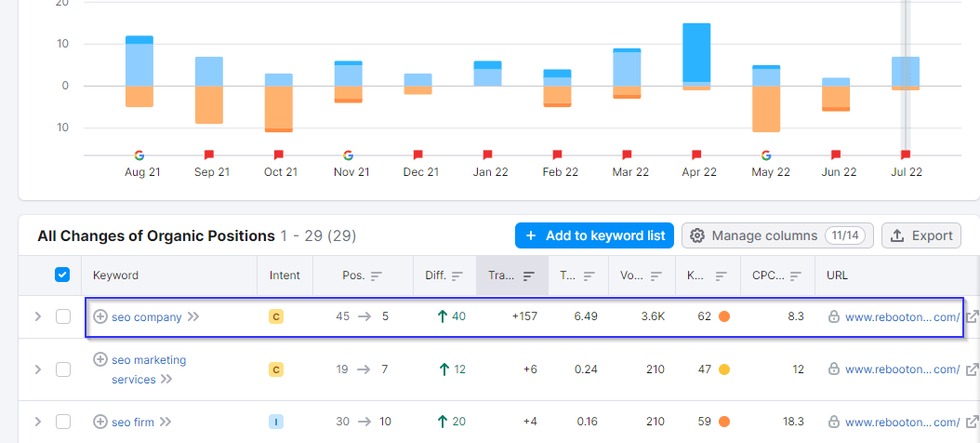The width and height of the screenshot is (980, 443).
Task: Click the red flag note under Sep 21
Action: 209,155
